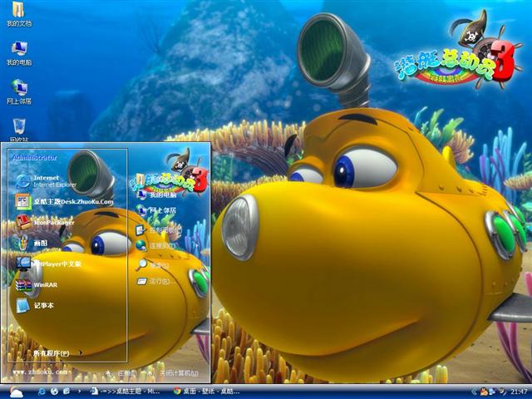
Task: Click 关闭计算机(U) shut down button
Action: coord(172,373)
